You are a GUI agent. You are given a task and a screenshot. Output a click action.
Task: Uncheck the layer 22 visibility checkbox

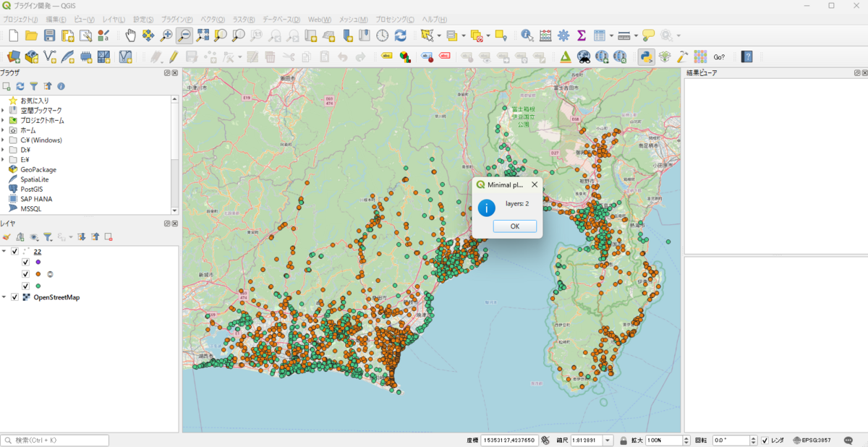point(14,251)
